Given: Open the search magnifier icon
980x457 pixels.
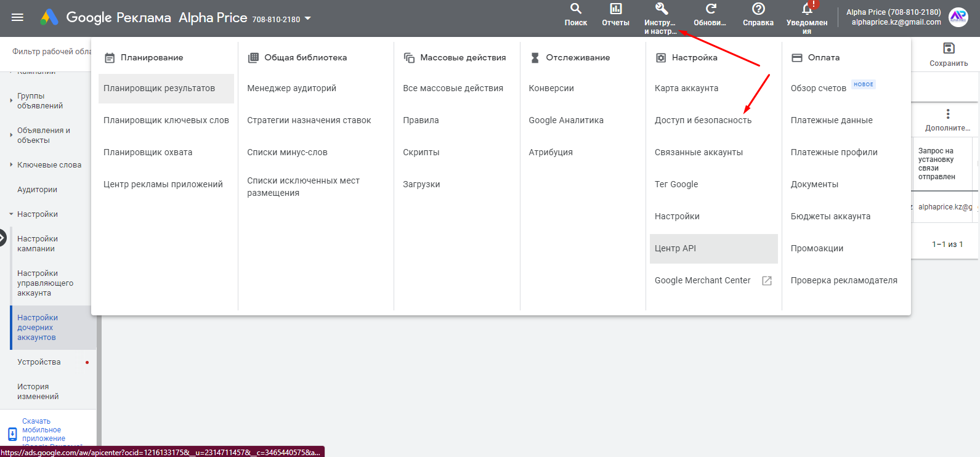Looking at the screenshot, I should click(576, 9).
